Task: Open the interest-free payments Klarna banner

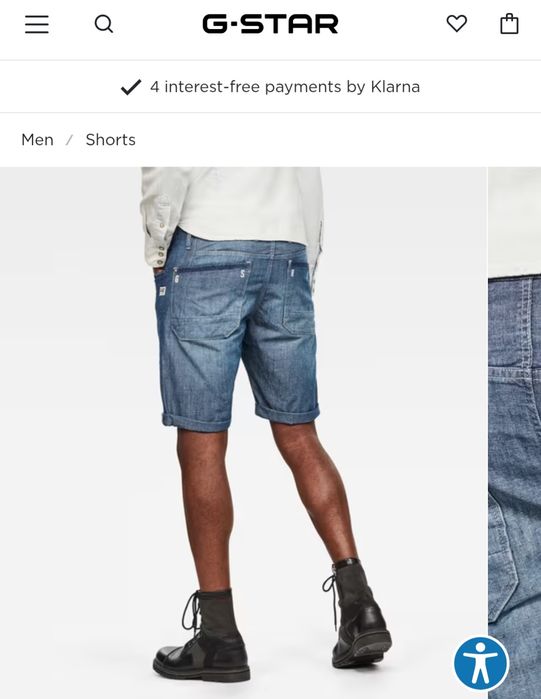Action: point(270,86)
